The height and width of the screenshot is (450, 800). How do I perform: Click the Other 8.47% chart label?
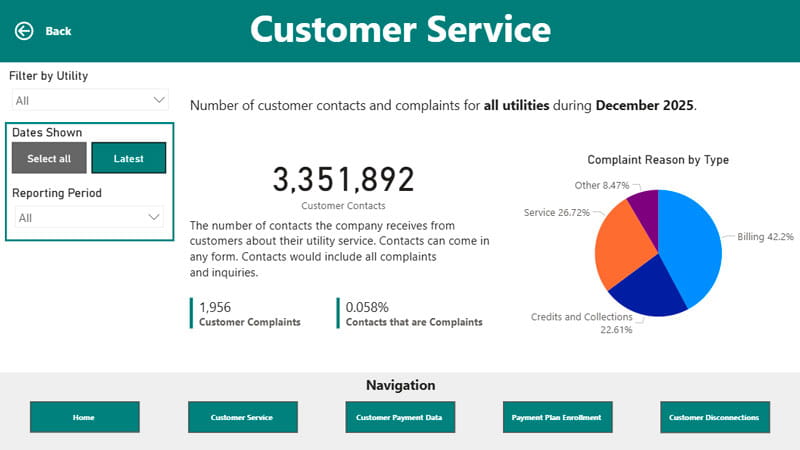(602, 185)
